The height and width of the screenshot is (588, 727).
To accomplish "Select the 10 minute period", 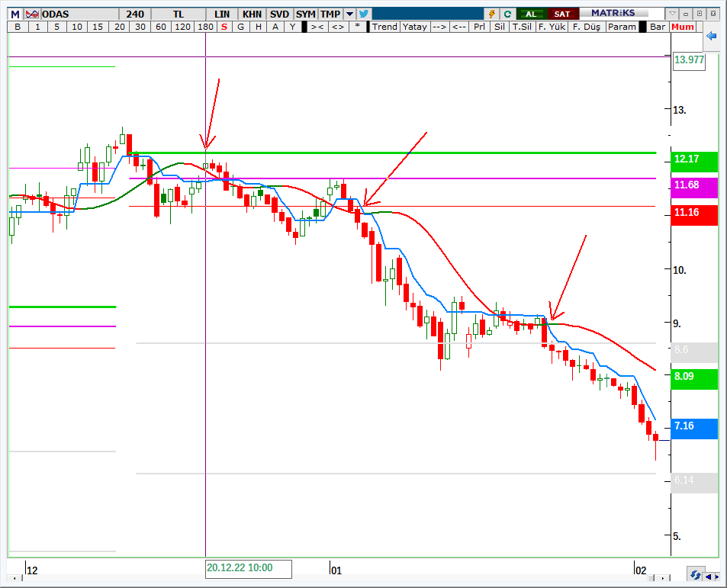I will [x=77, y=27].
